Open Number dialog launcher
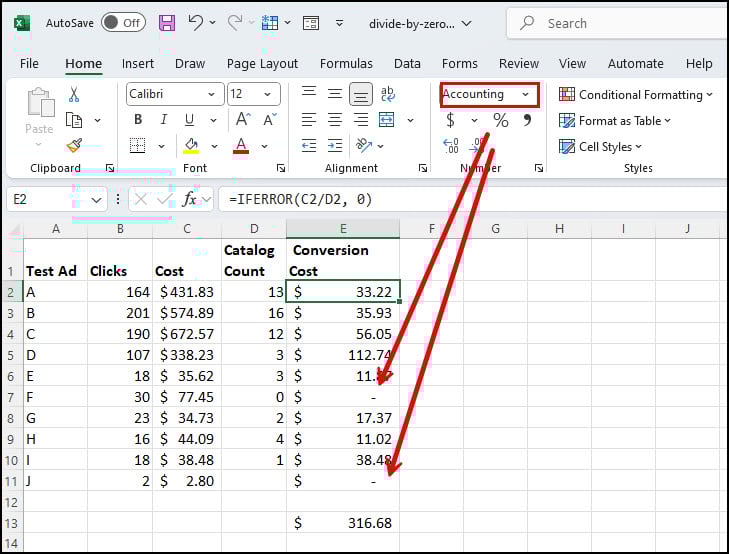The width and height of the screenshot is (729, 554). tap(539, 168)
